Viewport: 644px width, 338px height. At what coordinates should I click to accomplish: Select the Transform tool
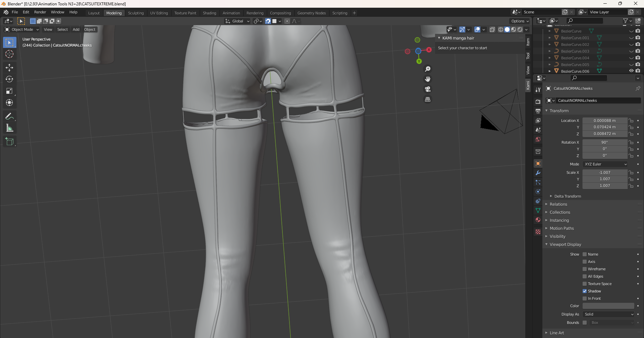(9, 103)
